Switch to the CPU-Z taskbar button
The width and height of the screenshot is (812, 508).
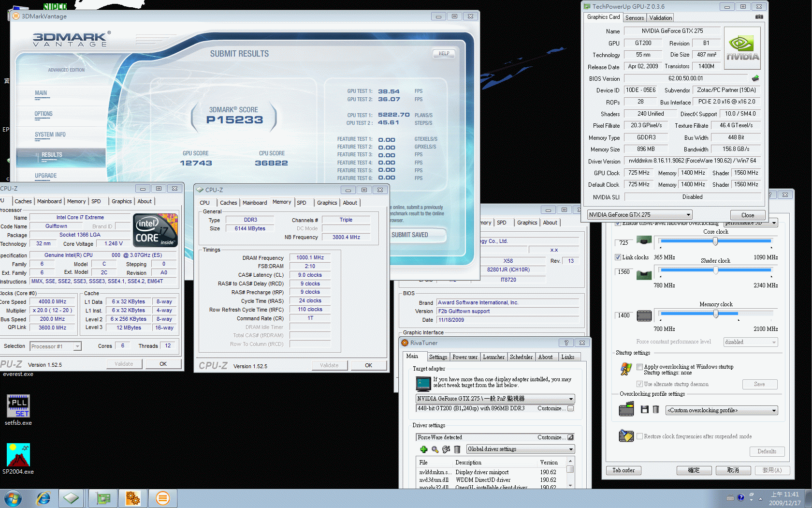72,498
